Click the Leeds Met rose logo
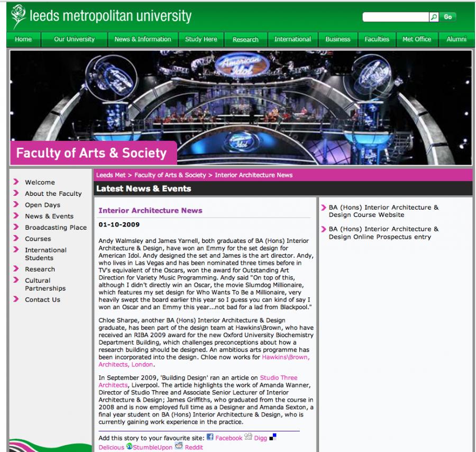This screenshot has width=476, height=452. click(x=19, y=17)
